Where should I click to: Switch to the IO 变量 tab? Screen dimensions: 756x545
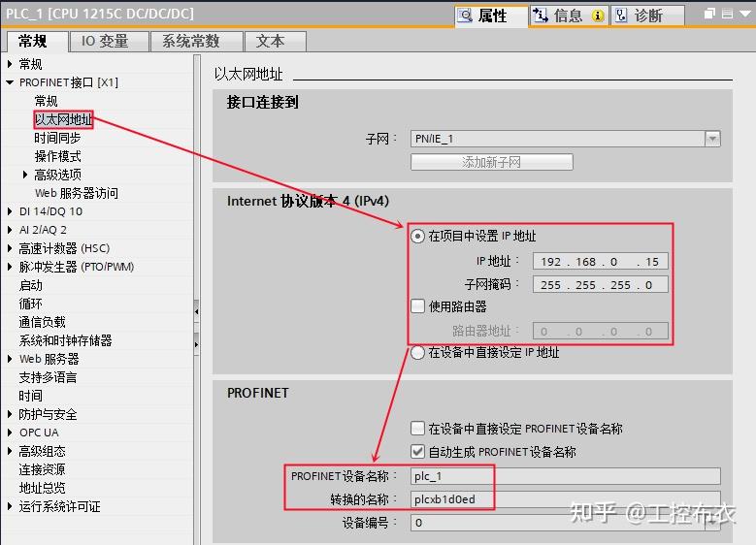(109, 41)
